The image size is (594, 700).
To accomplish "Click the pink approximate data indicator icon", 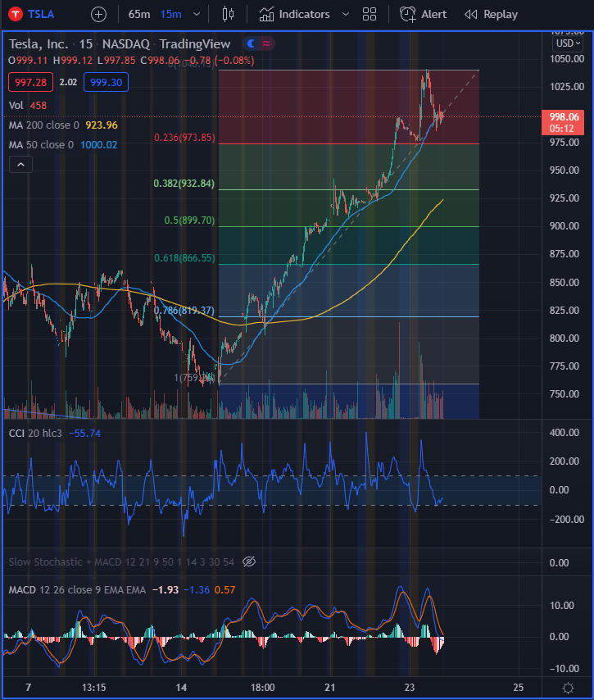I will [266, 43].
